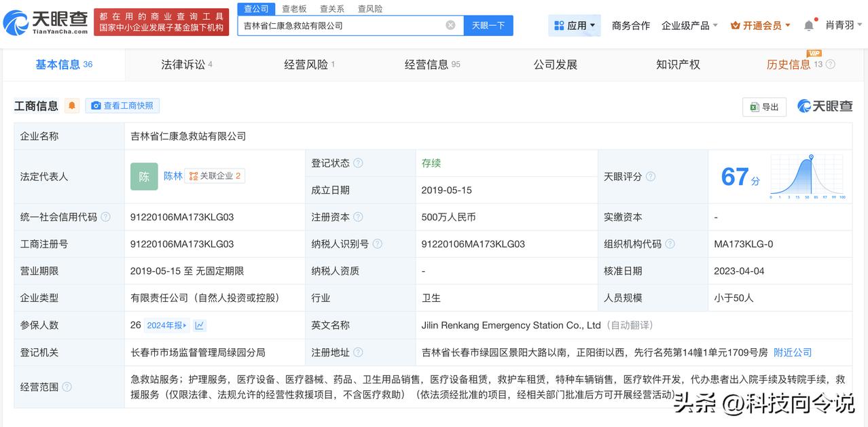Expand the 2024年报 selector
Viewport: 868px width, 427px height.
click(167, 325)
